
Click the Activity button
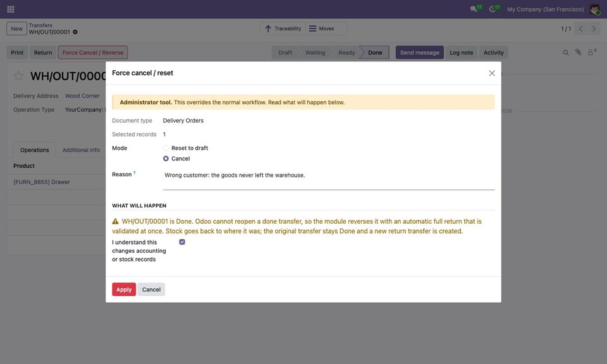tap(494, 52)
